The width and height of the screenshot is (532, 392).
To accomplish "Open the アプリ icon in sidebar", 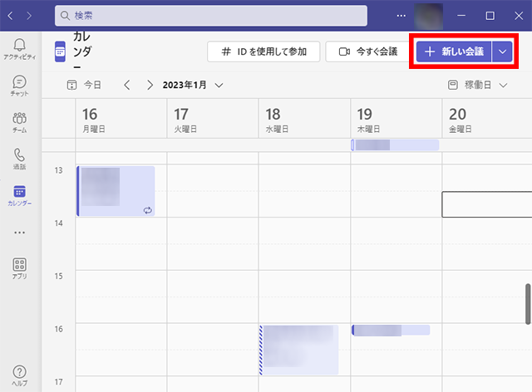I will [x=19, y=268].
